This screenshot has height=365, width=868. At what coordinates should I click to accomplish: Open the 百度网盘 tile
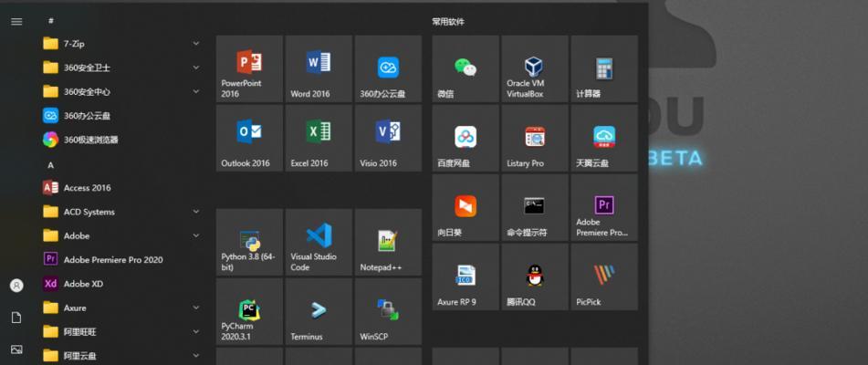(465, 139)
